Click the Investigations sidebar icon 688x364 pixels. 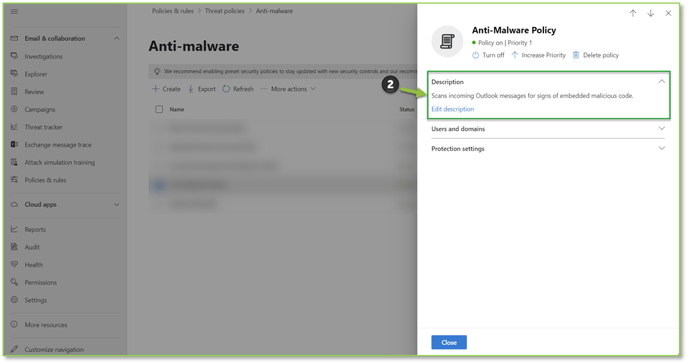click(x=14, y=56)
